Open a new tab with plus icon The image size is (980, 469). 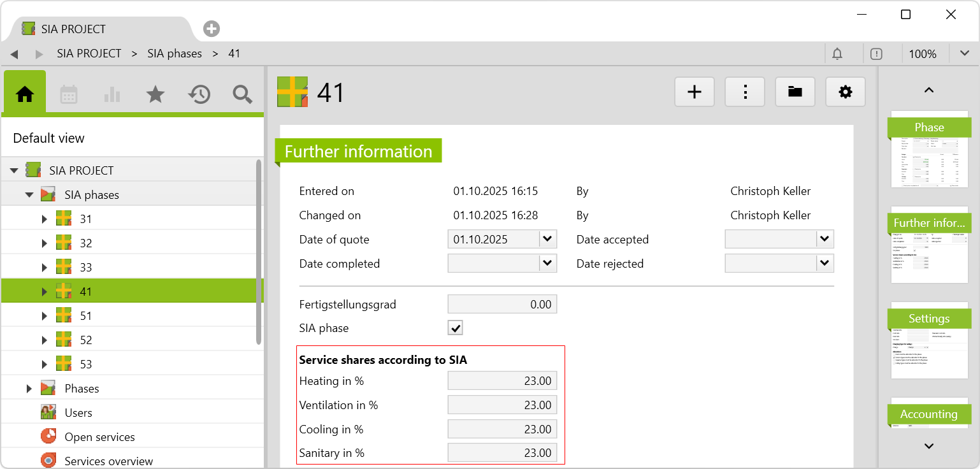tap(212, 29)
